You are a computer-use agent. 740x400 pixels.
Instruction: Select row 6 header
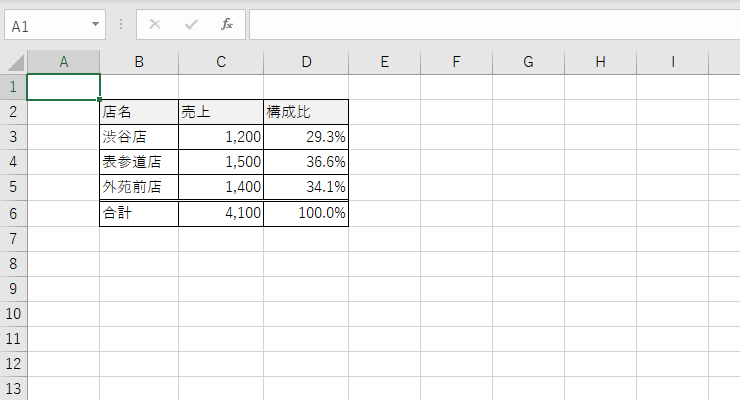click(13, 213)
